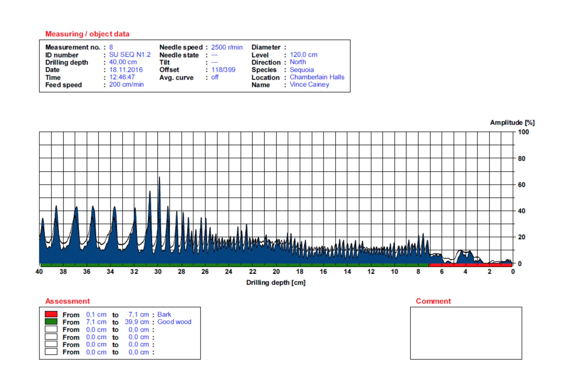Click the offset value 118/399
The height and width of the screenshot is (392, 561).
pyautogui.click(x=223, y=70)
